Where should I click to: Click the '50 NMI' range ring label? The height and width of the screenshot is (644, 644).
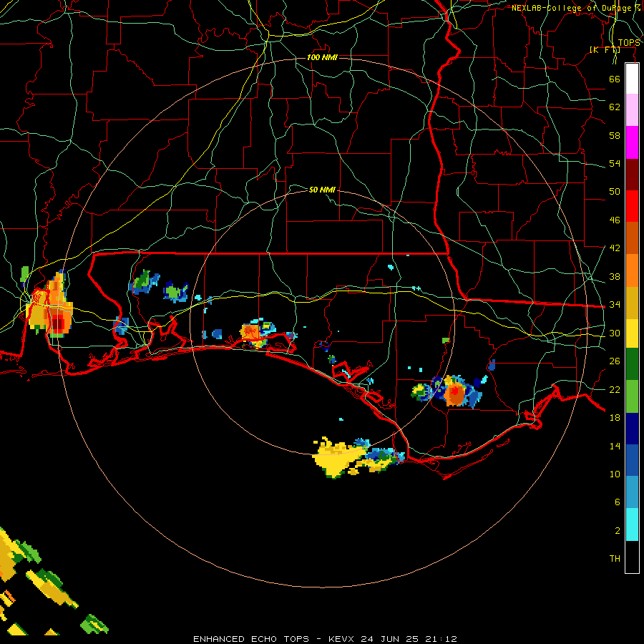322,190
